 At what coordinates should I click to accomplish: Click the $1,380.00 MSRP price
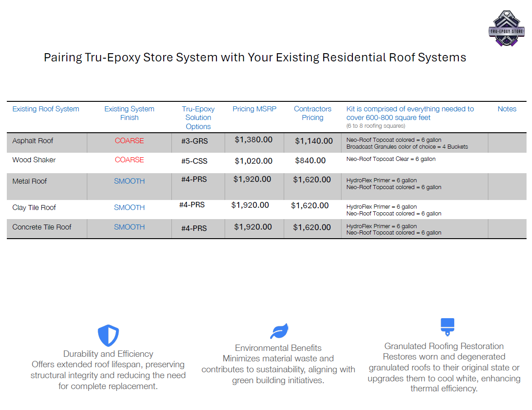(253, 140)
